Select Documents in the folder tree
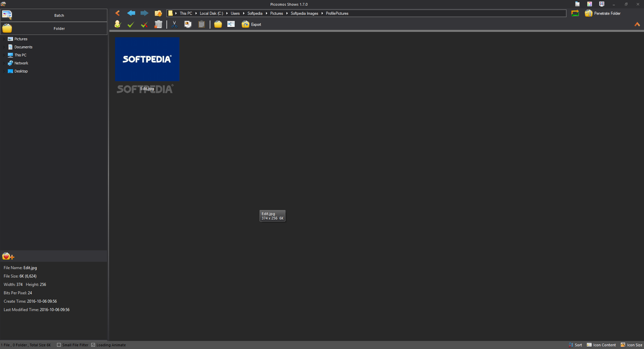The height and width of the screenshot is (349, 644). pos(23,47)
